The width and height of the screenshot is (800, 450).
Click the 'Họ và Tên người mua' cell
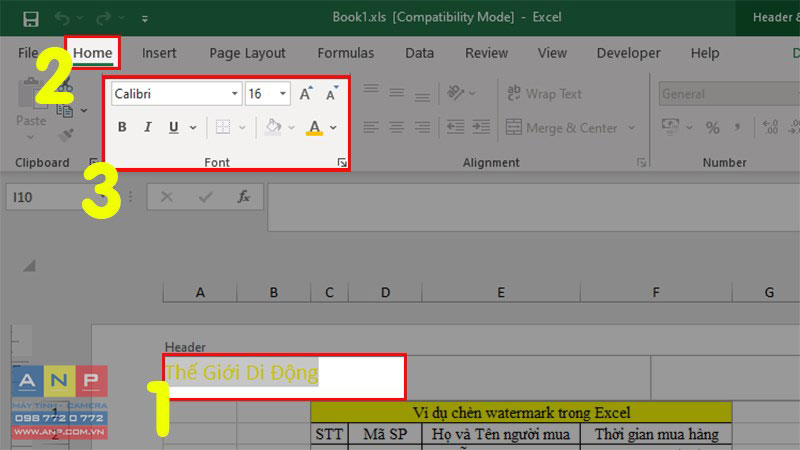[x=501, y=434]
